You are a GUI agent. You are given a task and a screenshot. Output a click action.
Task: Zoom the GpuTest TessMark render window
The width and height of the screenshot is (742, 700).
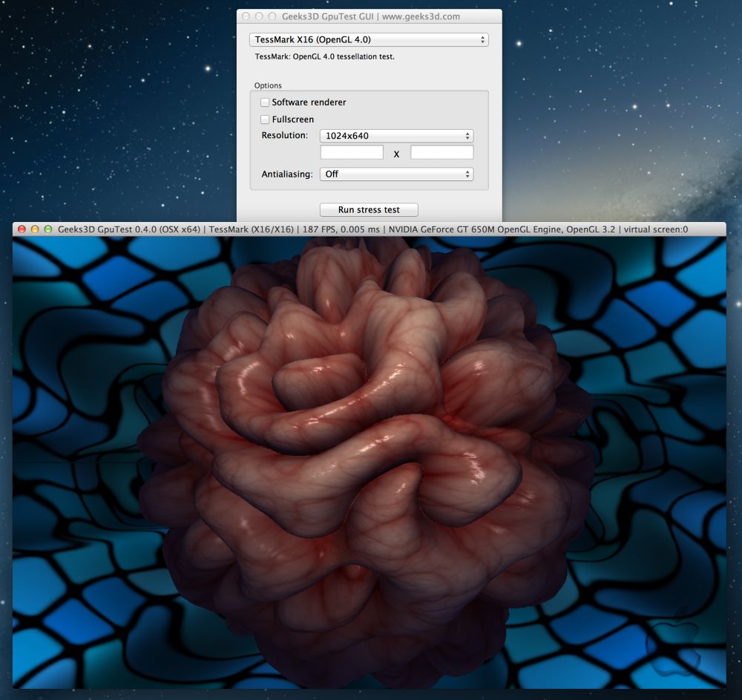point(47,229)
